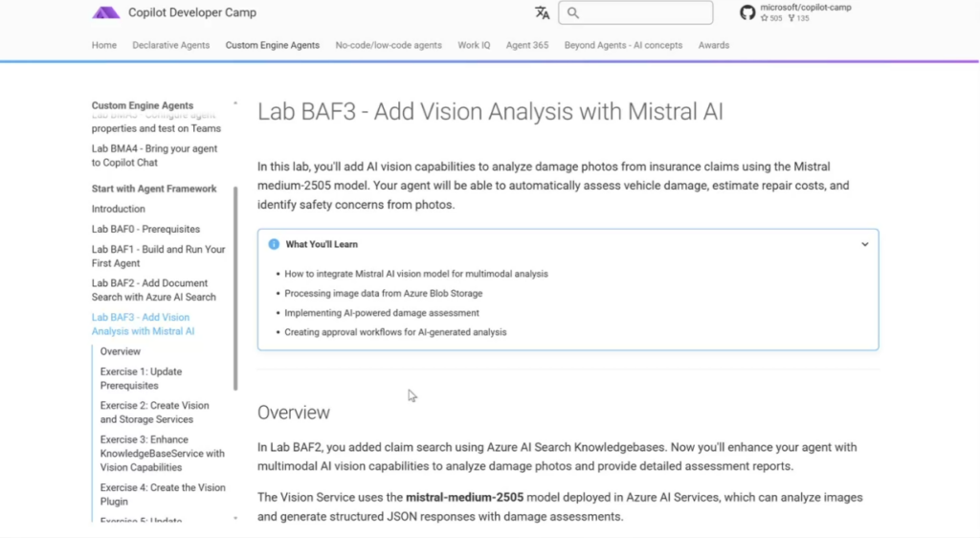
Task: Collapse the What You'll Learn chevron
Action: 864,244
